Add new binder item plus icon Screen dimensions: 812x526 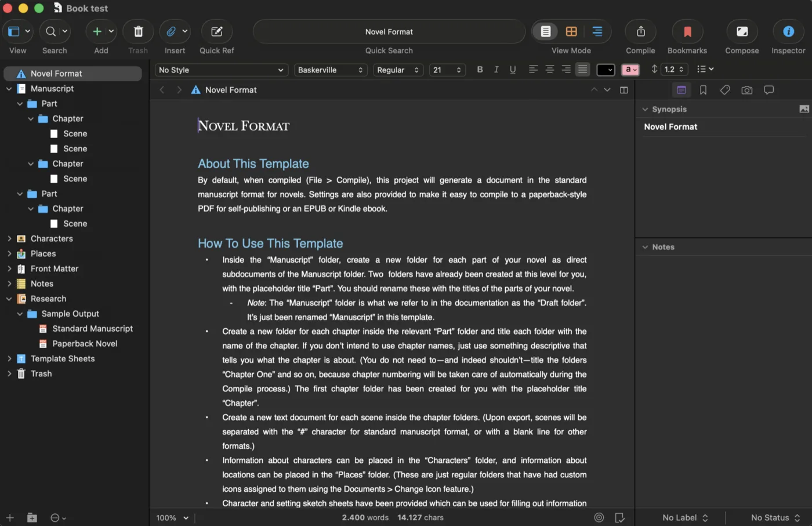tap(10, 518)
